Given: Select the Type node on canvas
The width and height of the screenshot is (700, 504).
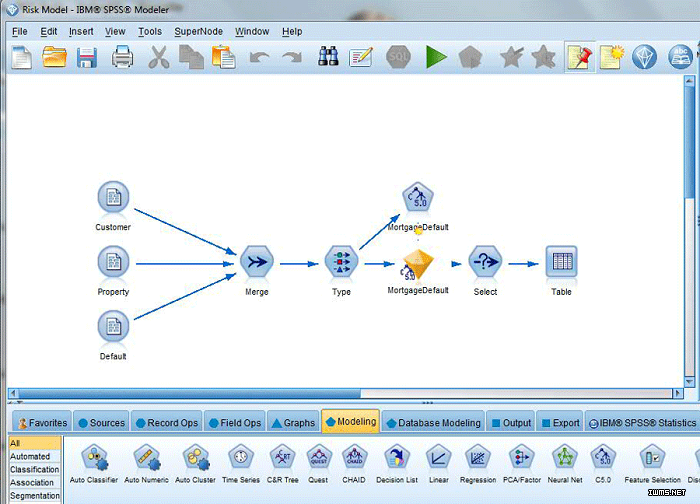Looking at the screenshot, I should tap(342, 262).
